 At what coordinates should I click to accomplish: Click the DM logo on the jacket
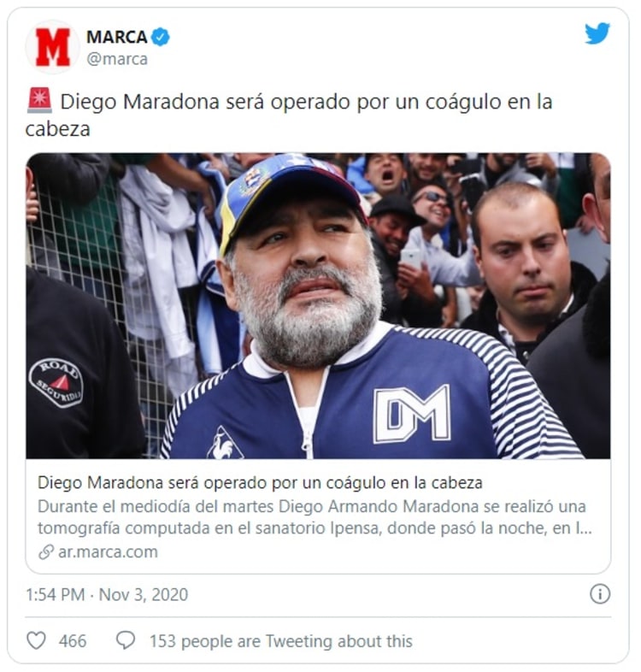point(412,414)
